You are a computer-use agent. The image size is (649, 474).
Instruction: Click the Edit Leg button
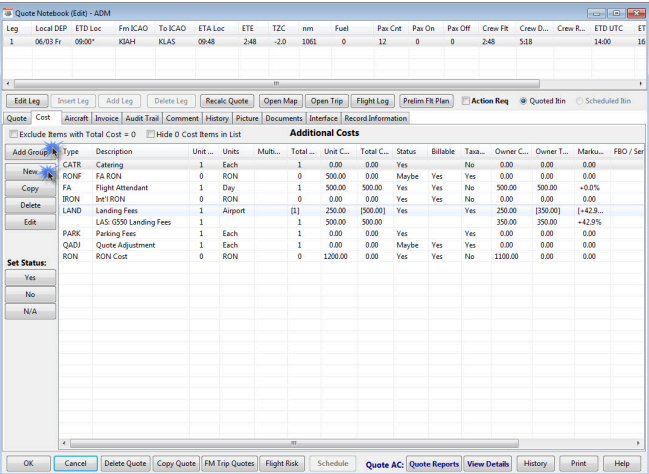[x=27, y=101]
